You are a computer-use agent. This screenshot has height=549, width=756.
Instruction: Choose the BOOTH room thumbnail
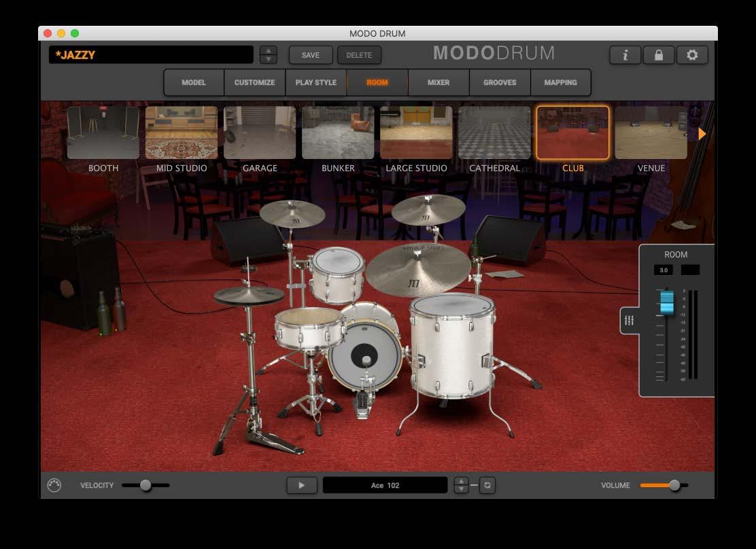103,132
